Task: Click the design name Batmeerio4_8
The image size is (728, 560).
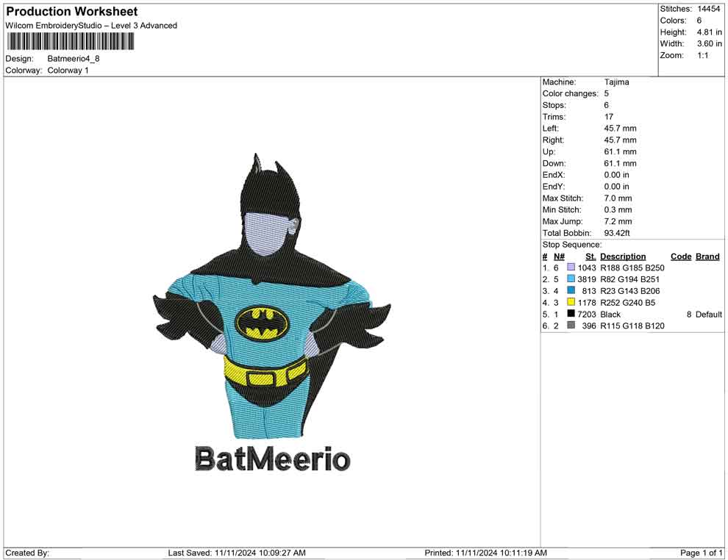Action: (74, 59)
